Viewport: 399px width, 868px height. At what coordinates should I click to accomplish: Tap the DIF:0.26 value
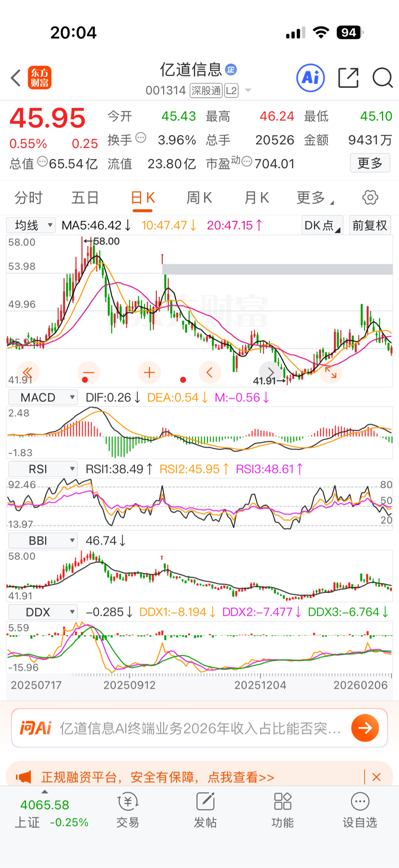point(113,398)
